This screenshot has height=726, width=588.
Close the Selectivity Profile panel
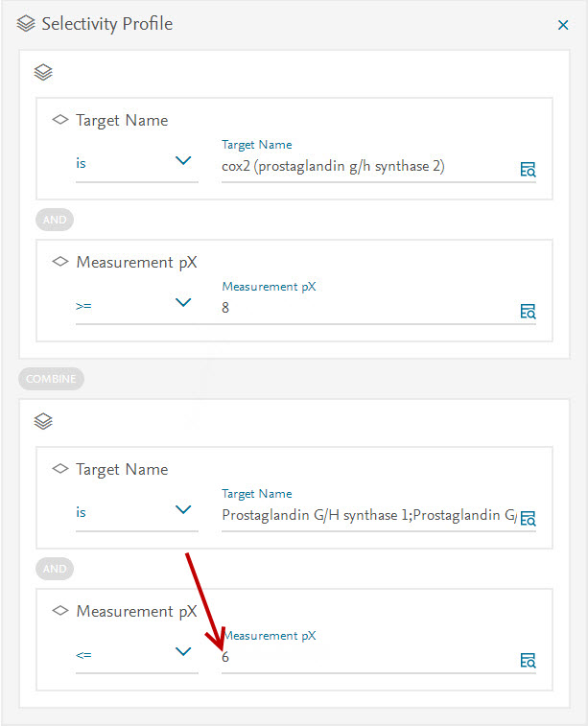click(x=563, y=25)
